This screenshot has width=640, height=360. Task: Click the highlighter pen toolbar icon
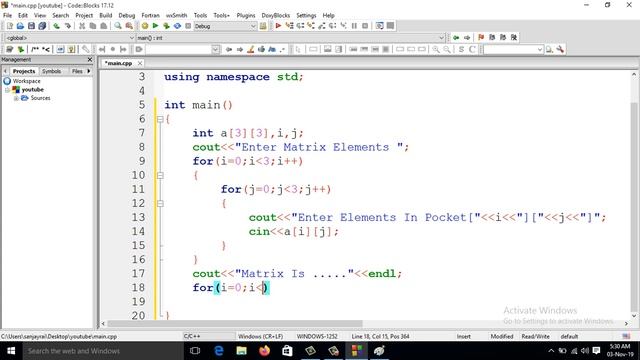click(x=251, y=49)
